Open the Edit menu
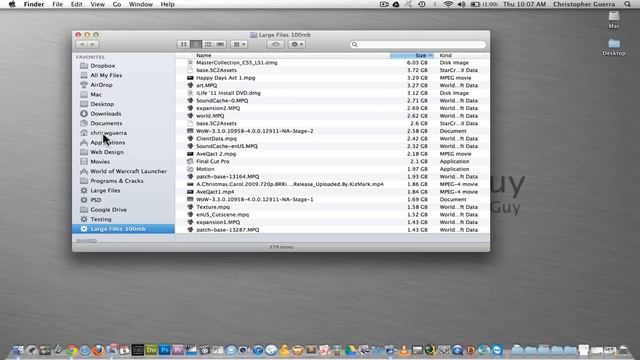Image resolution: width=640 pixels, height=360 pixels. tap(76, 4)
